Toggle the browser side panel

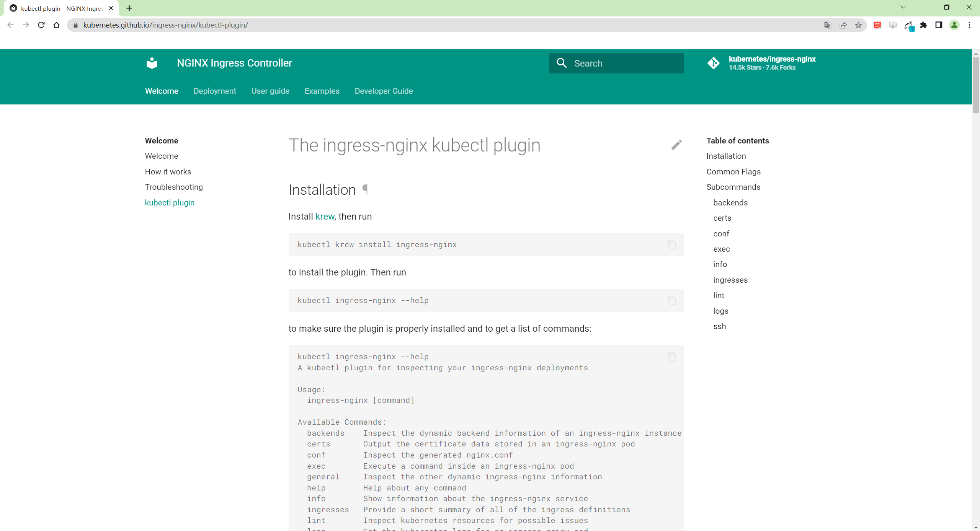pos(939,25)
